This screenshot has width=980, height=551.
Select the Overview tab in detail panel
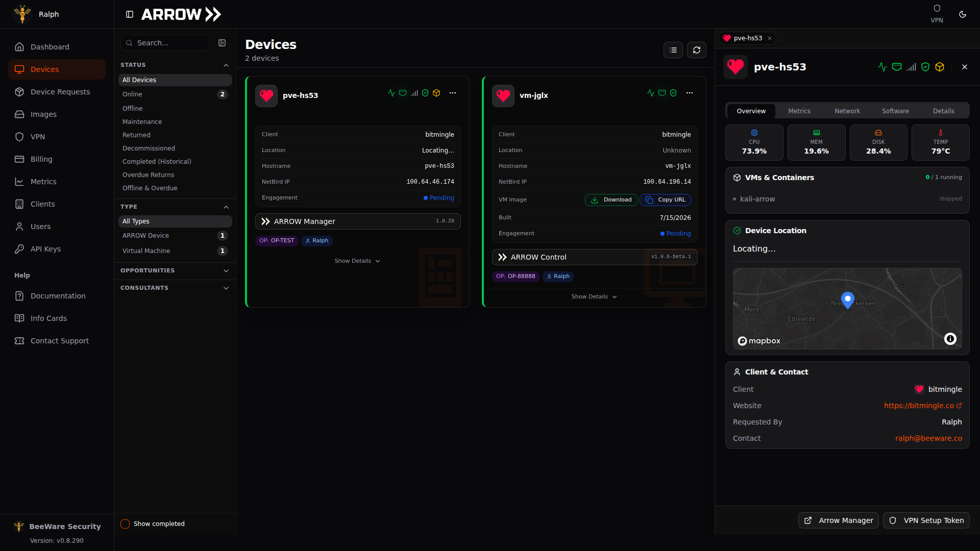click(x=751, y=111)
